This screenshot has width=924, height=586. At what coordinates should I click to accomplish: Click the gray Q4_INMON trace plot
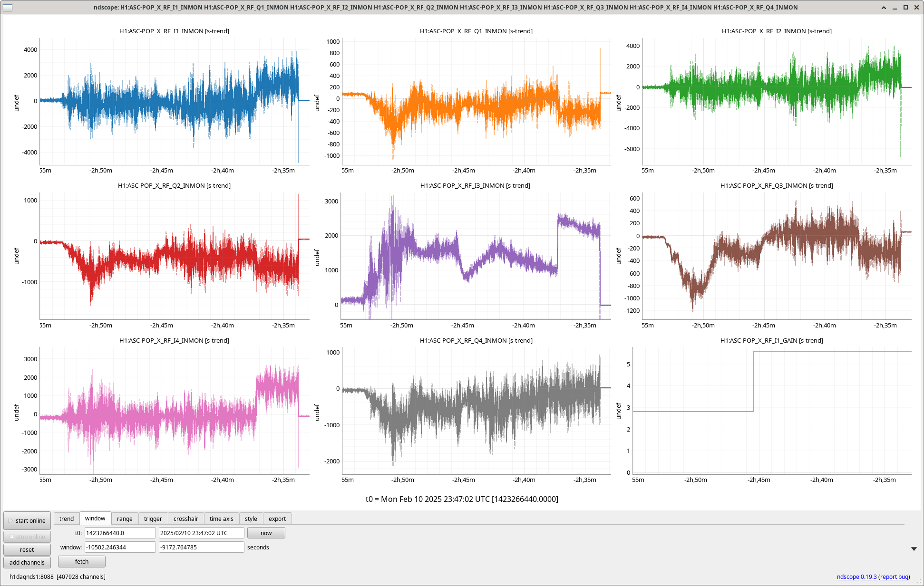(x=476, y=411)
